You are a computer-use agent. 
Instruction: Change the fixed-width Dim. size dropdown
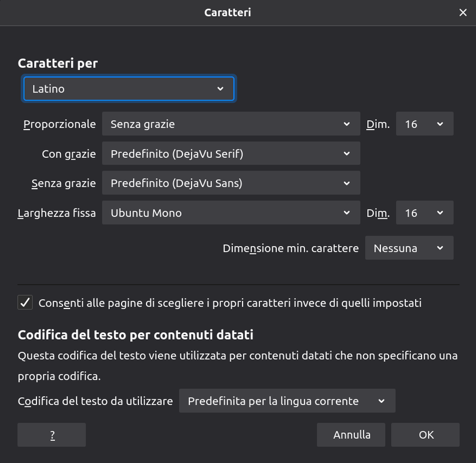pyautogui.click(x=424, y=212)
